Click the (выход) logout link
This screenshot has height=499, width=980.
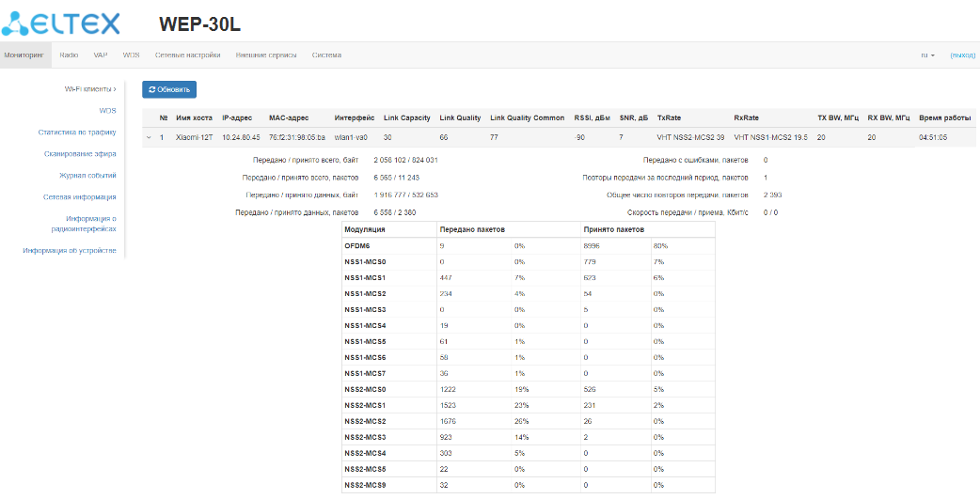click(x=962, y=55)
